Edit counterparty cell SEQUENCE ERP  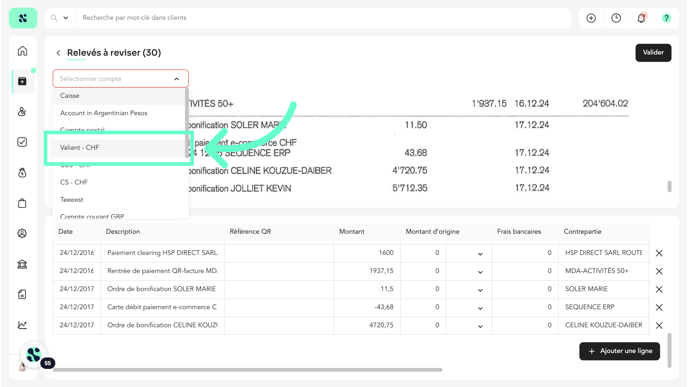[604, 307]
